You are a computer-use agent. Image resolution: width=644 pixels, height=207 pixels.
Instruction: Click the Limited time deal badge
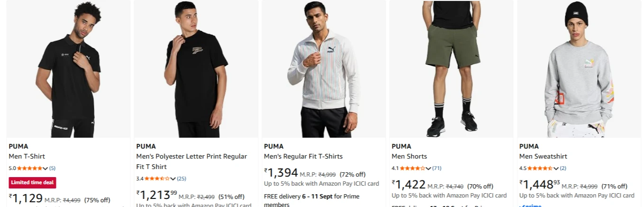32,182
